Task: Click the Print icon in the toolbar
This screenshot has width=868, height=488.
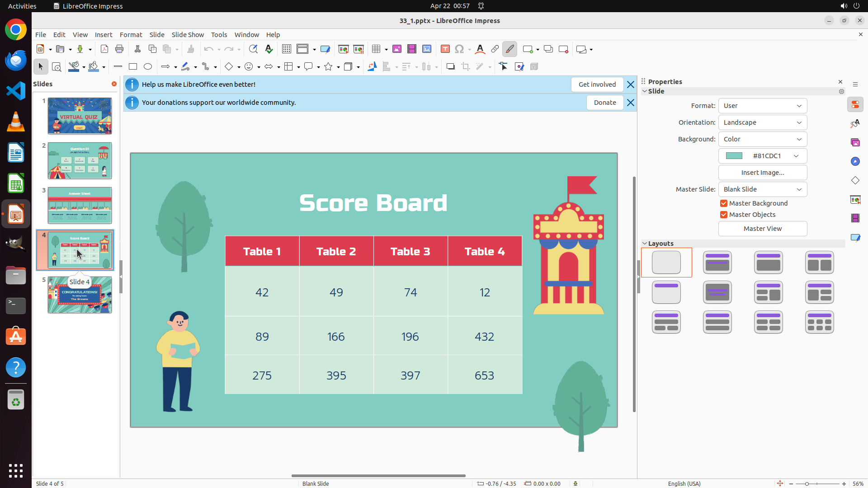Action: click(119, 49)
